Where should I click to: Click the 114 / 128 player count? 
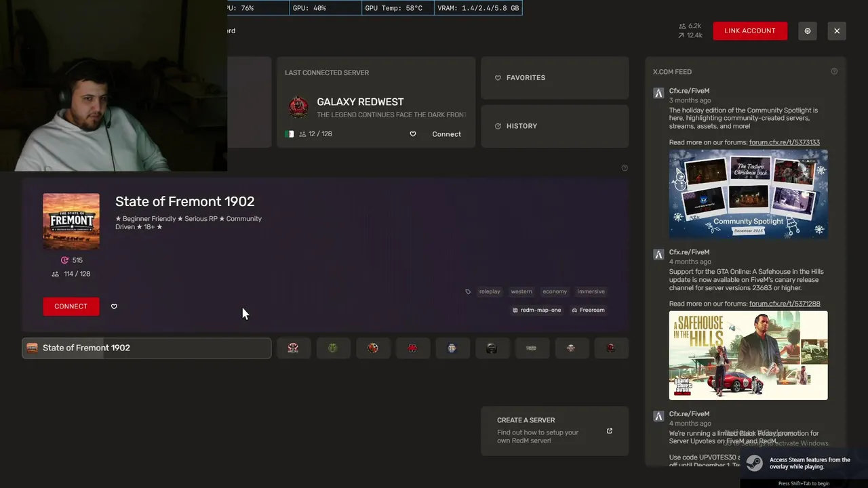click(71, 274)
